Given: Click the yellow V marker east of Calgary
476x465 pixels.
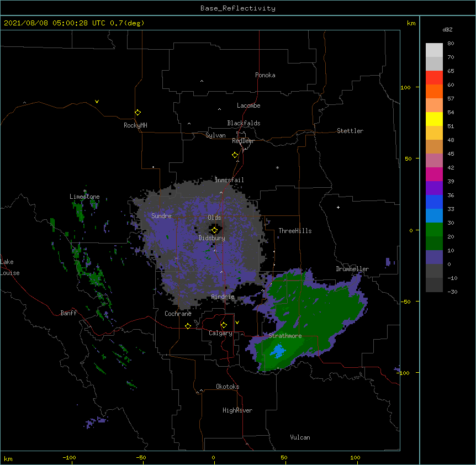Looking at the screenshot, I should (237, 323).
